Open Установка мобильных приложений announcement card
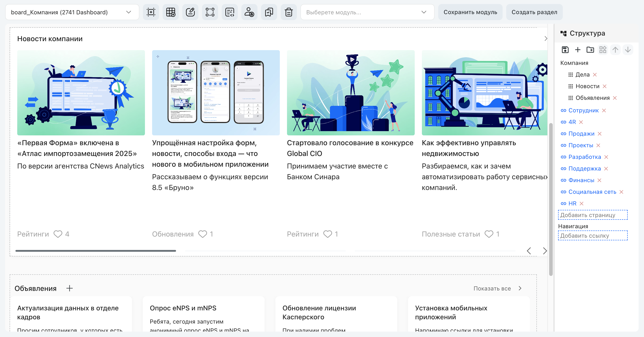This screenshot has width=644, height=337. (469, 314)
